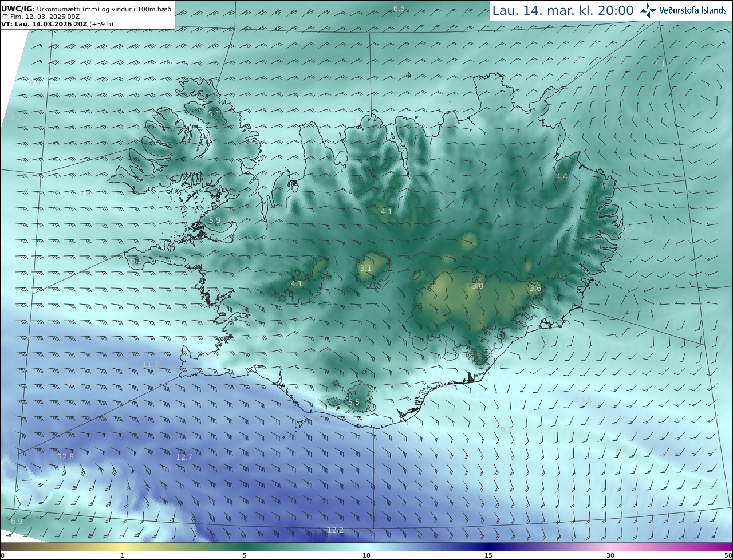Click the 12.8 value label
This screenshot has height=560, width=733.
[x=66, y=456]
